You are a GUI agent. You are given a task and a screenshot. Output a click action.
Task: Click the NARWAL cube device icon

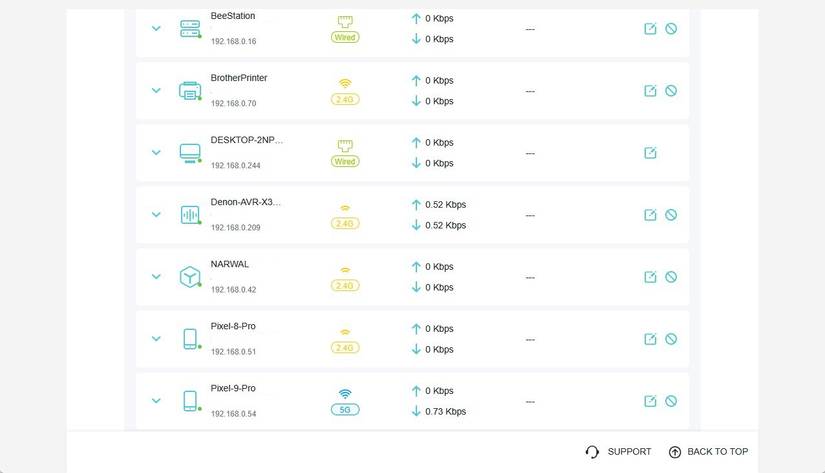[190, 277]
